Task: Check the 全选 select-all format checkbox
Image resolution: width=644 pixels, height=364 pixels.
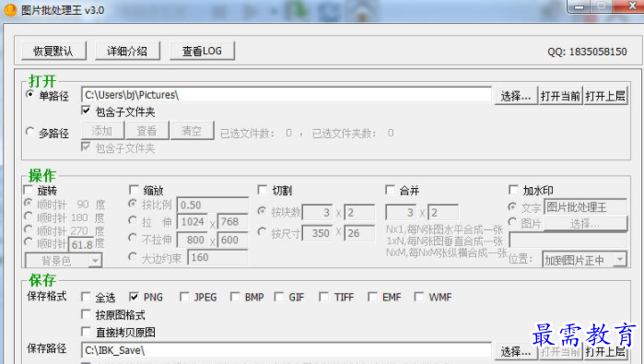Action: (86, 297)
